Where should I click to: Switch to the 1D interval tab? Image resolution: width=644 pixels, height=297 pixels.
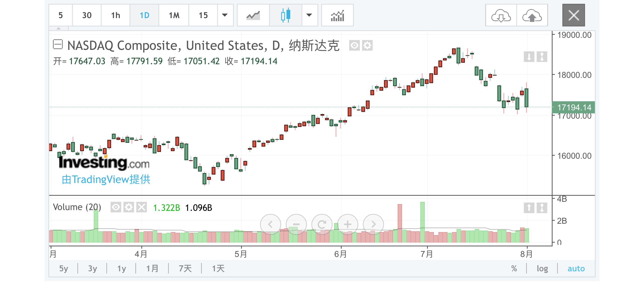coord(144,15)
